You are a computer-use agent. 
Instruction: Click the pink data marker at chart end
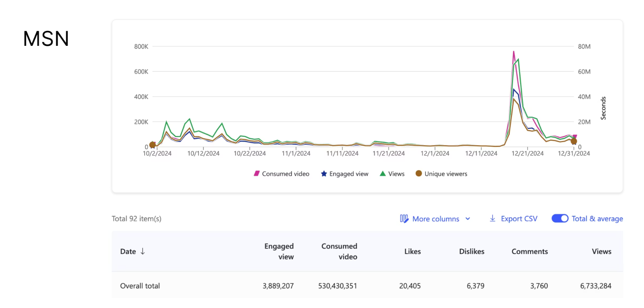tap(575, 137)
